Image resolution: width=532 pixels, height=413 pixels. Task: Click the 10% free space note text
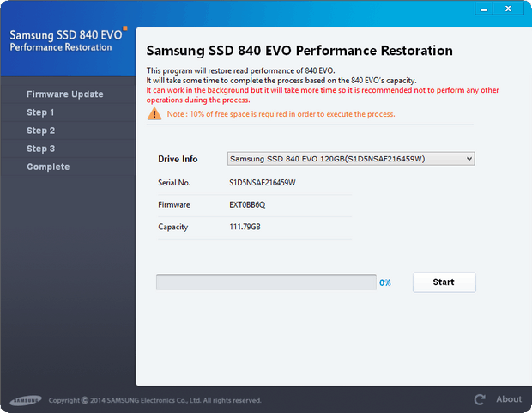tap(281, 114)
